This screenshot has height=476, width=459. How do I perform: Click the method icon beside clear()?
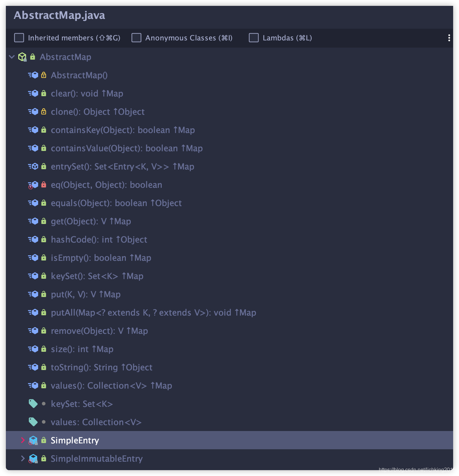point(33,94)
